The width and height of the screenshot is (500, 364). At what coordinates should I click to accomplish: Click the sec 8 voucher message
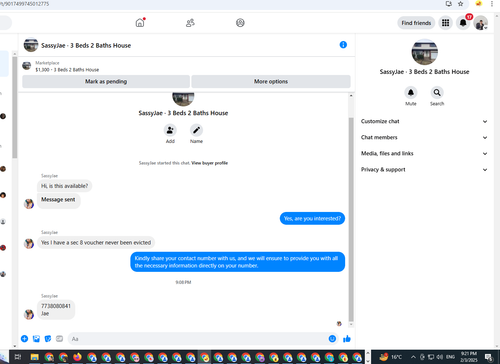point(96,243)
